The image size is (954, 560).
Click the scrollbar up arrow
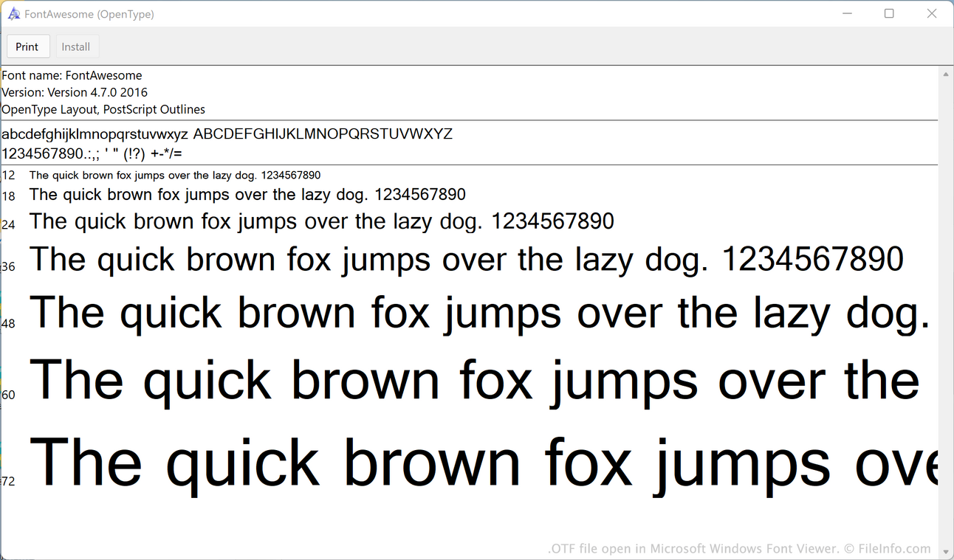946,73
